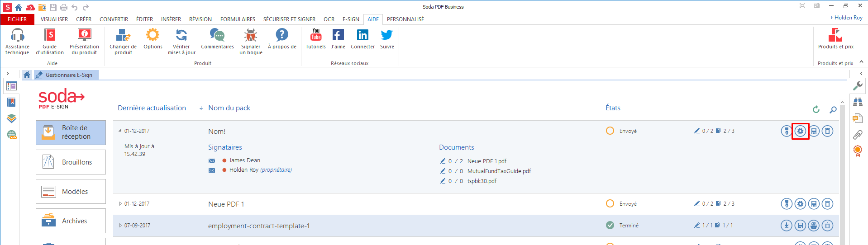Open paperclip attachments panel
Image resolution: width=868 pixels, height=245 pixels.
(858, 134)
